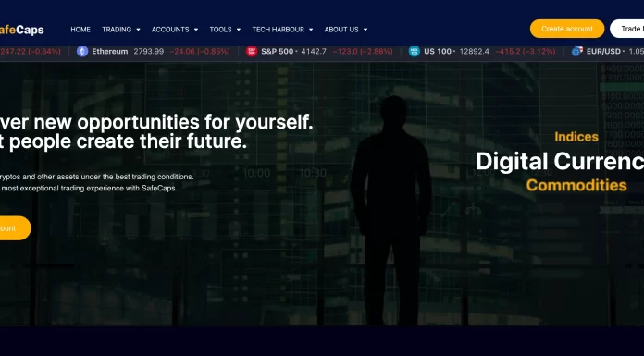Click the Commodities category text
This screenshot has width=644, height=356.
click(x=576, y=185)
